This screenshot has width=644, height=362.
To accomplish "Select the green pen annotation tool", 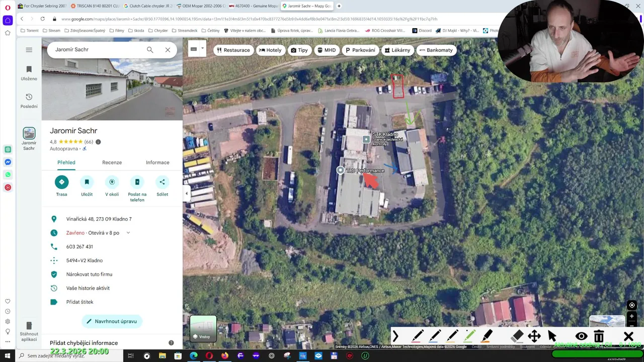I will pyautogui.click(x=469, y=336).
